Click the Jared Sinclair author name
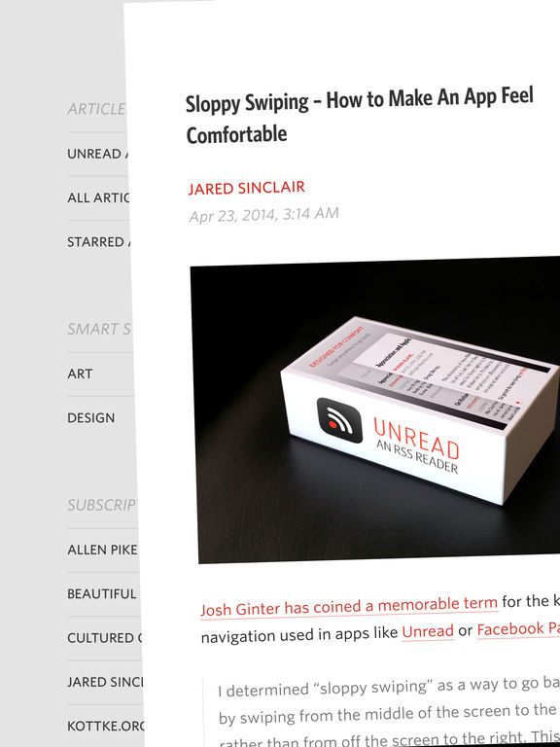Viewport: 560px width, 747px height. (246, 188)
